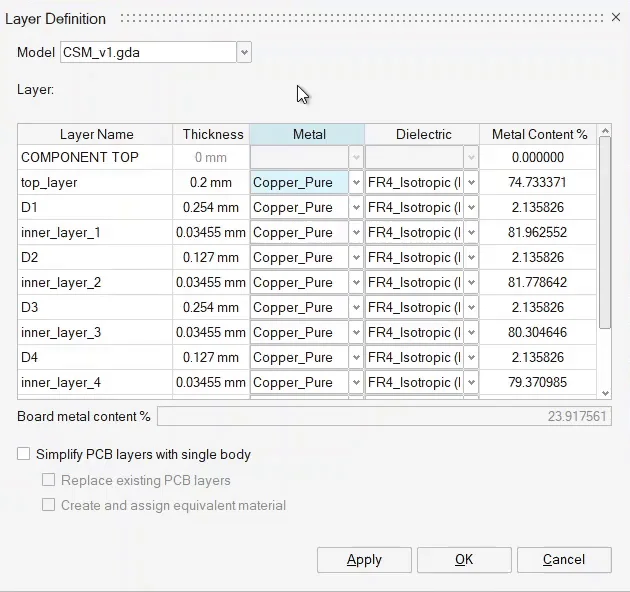
Task: Click the Apply button
Action: (364, 559)
